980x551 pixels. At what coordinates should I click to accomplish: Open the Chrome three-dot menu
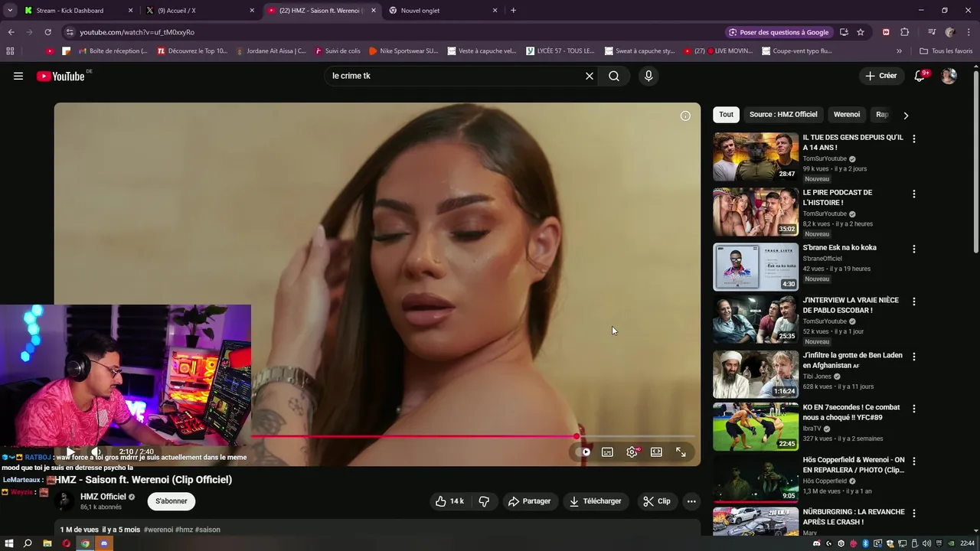[969, 32]
